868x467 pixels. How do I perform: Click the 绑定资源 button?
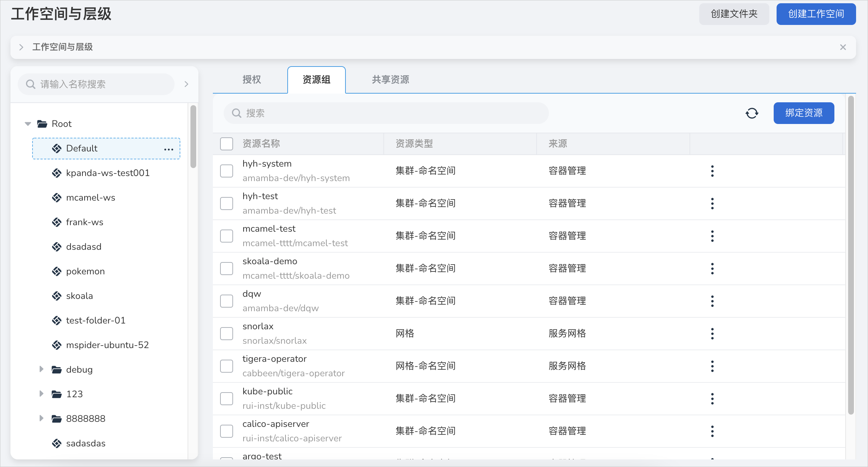coord(804,113)
